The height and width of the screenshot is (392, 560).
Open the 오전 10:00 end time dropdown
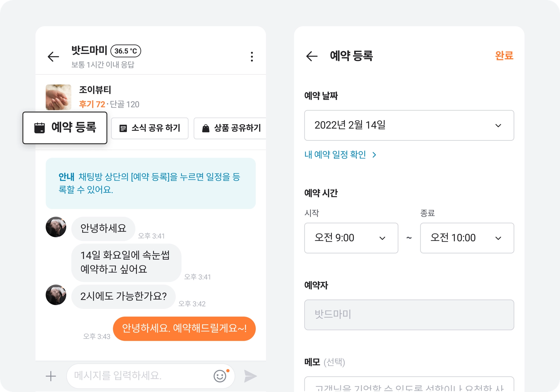click(x=467, y=238)
